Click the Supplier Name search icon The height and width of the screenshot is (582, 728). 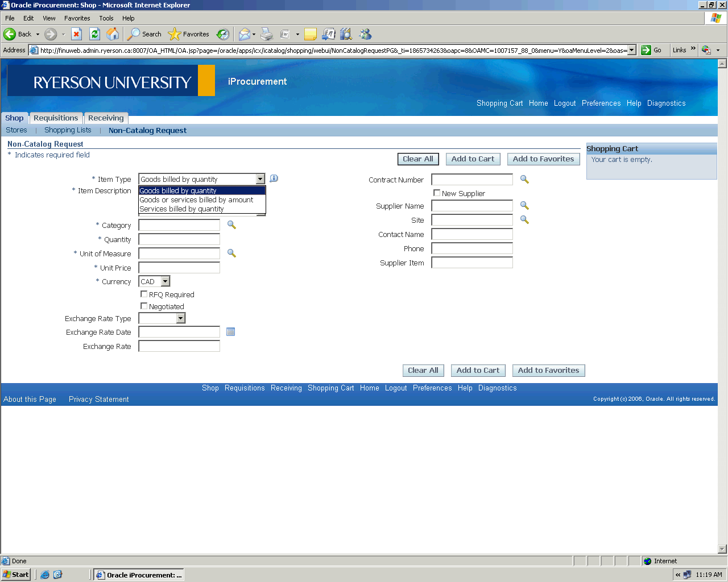(524, 206)
